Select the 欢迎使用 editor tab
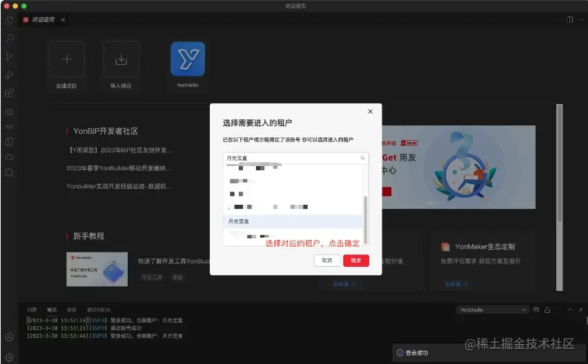Screen dimensions: 588x364 pyautogui.click(x=43, y=19)
